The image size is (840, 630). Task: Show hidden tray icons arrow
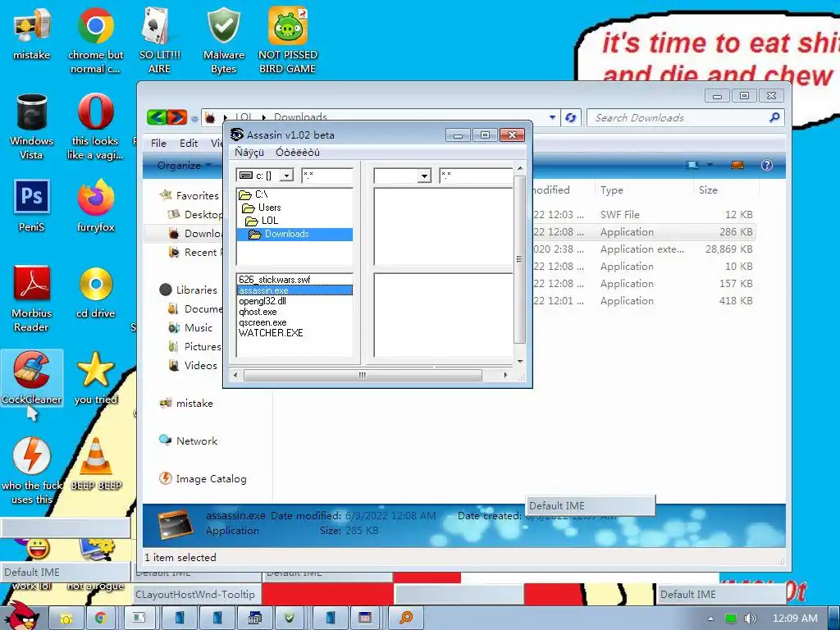pos(710,619)
